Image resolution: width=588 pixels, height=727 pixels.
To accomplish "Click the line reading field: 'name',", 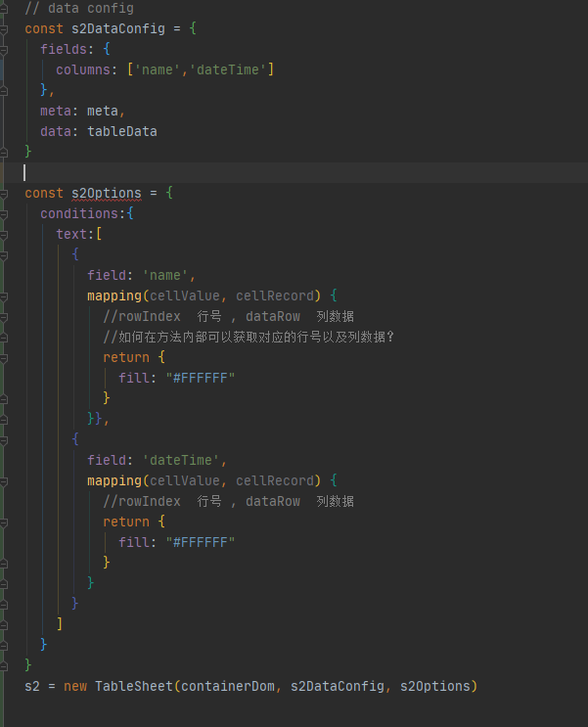I will pos(142,275).
